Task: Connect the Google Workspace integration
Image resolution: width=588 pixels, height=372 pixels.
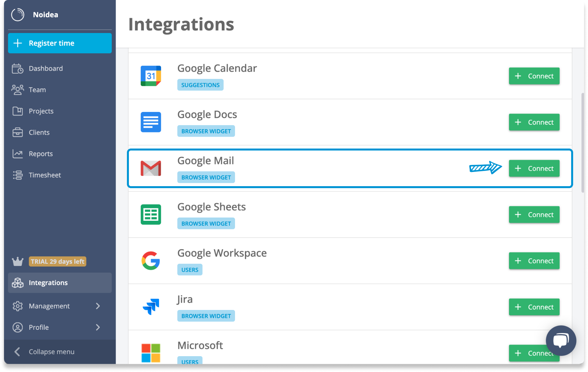Action: point(534,261)
